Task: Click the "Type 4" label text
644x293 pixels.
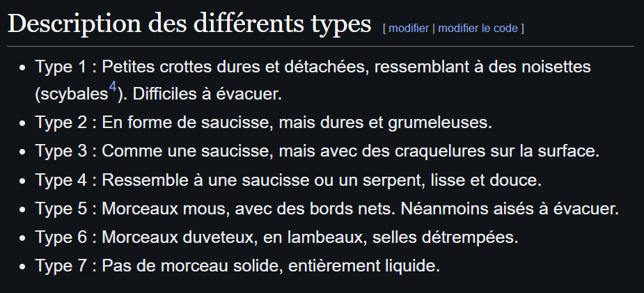Action: pos(60,180)
